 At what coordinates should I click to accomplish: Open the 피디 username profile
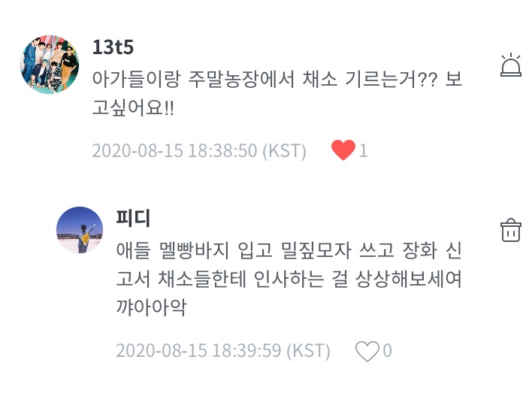(133, 218)
